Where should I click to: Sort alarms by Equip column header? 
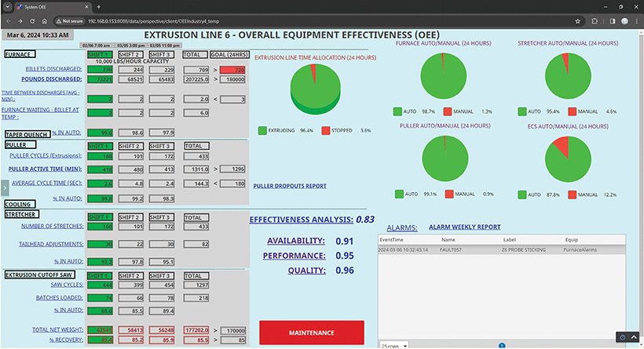click(571, 239)
